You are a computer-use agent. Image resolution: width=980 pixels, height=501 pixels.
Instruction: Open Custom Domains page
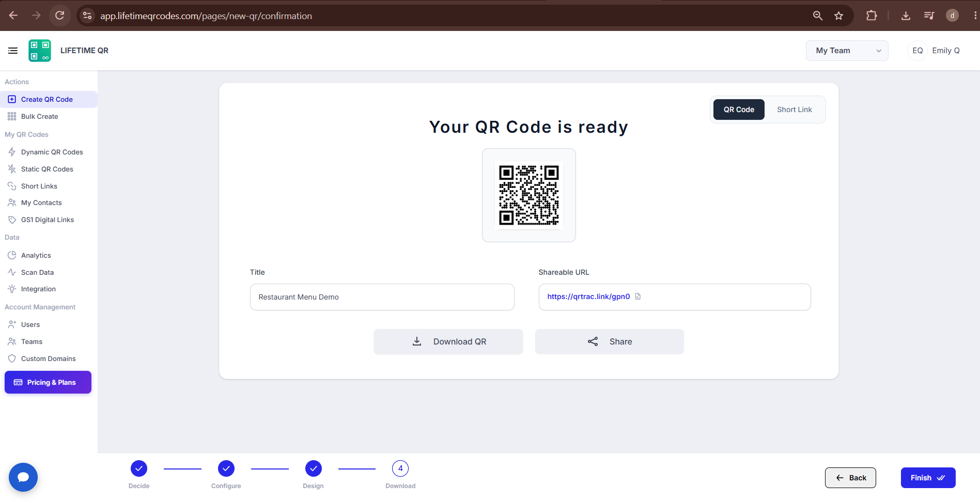click(x=49, y=358)
